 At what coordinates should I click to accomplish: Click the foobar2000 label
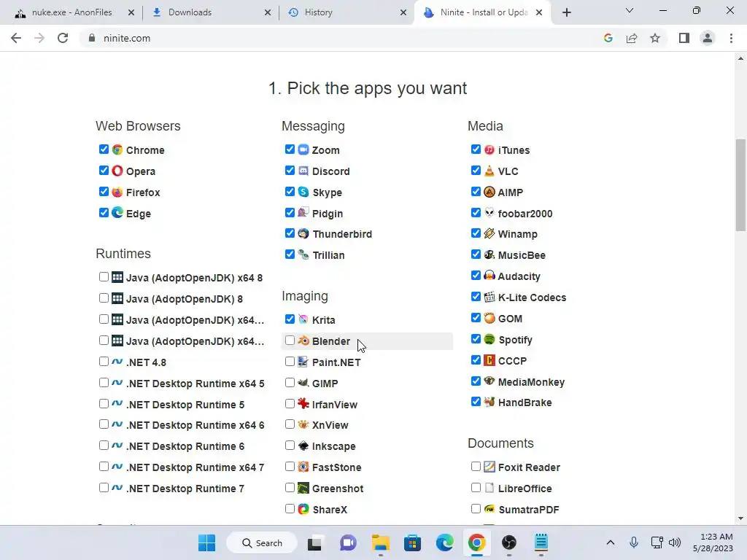click(525, 214)
